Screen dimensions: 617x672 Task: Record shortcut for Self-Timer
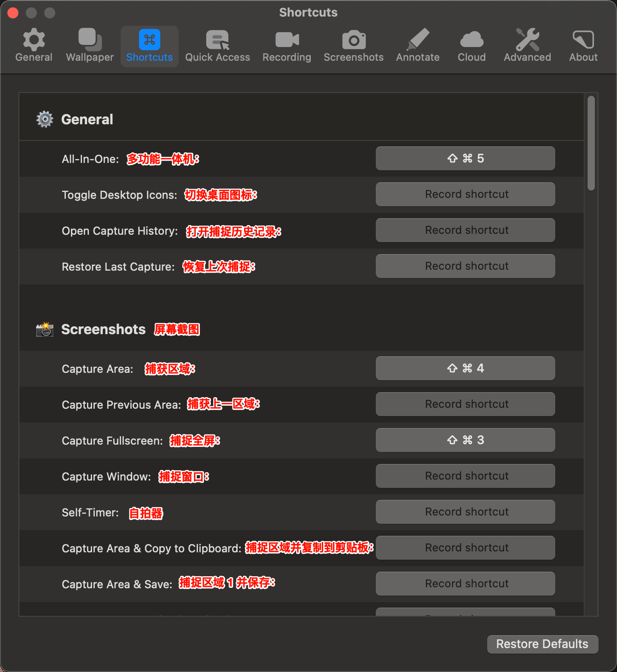(x=465, y=511)
